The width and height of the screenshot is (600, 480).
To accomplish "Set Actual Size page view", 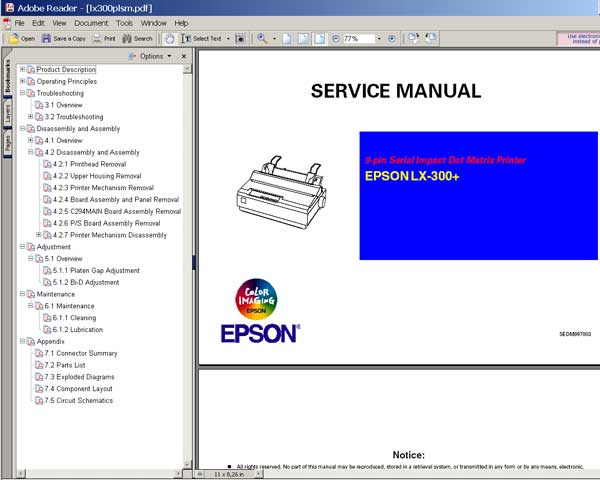I will 287,39.
